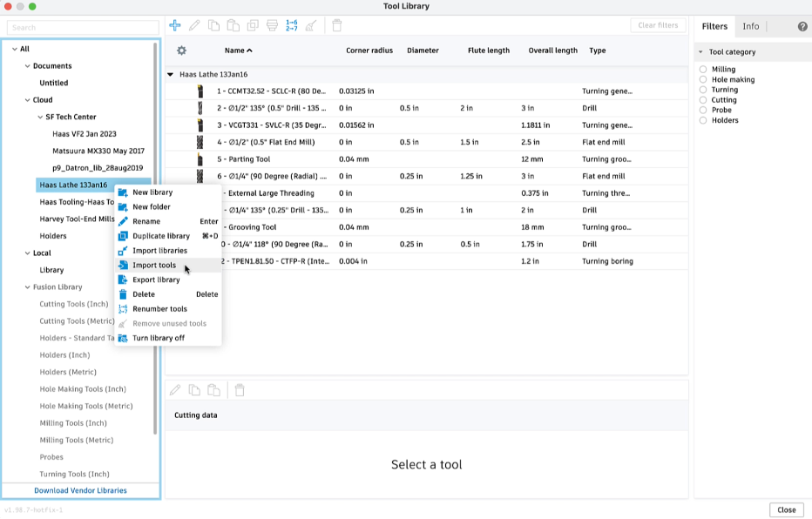Click the Overall length column header

pos(552,51)
